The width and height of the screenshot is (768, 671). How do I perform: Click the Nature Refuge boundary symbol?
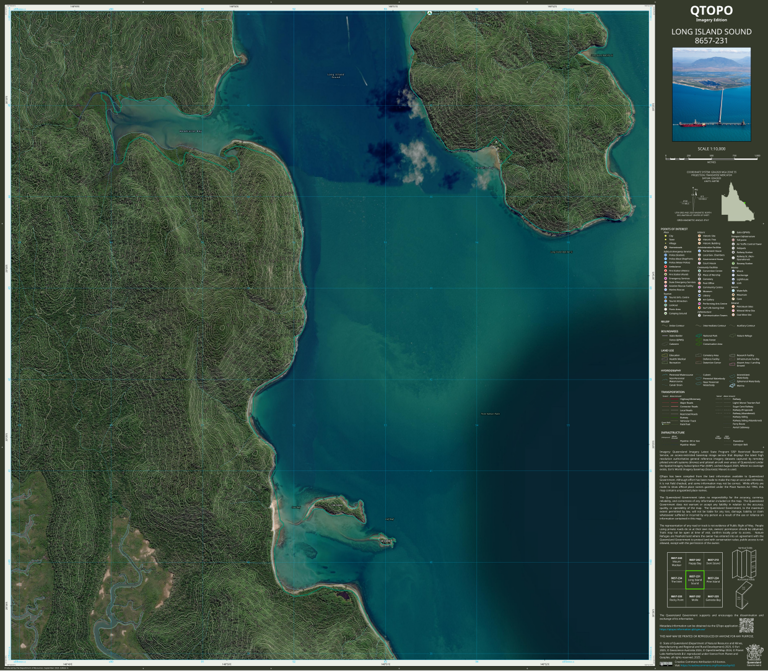pos(733,336)
